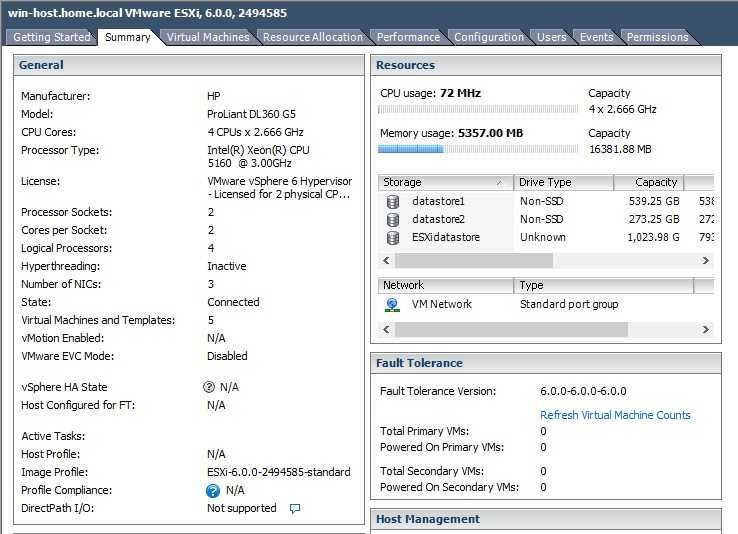Click the Resources panel header
The width and height of the screenshot is (738, 534).
coord(546,65)
